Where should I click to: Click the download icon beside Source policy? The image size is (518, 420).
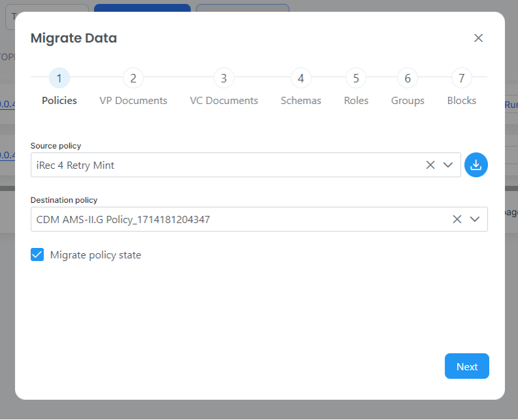[476, 165]
